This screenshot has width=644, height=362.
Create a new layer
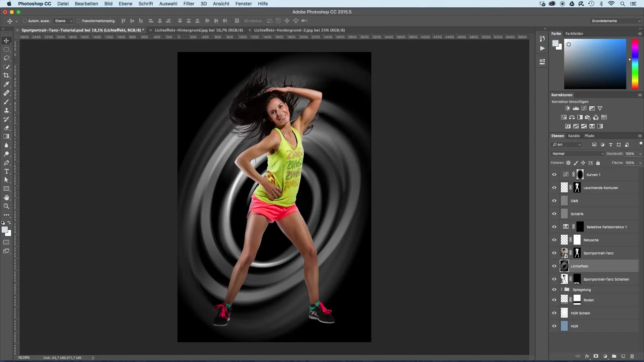coord(623,356)
